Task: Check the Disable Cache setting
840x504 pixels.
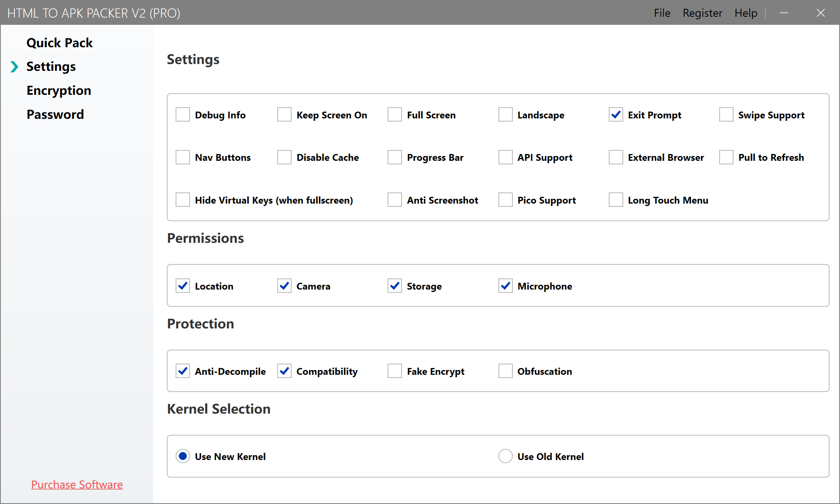Action: click(284, 157)
